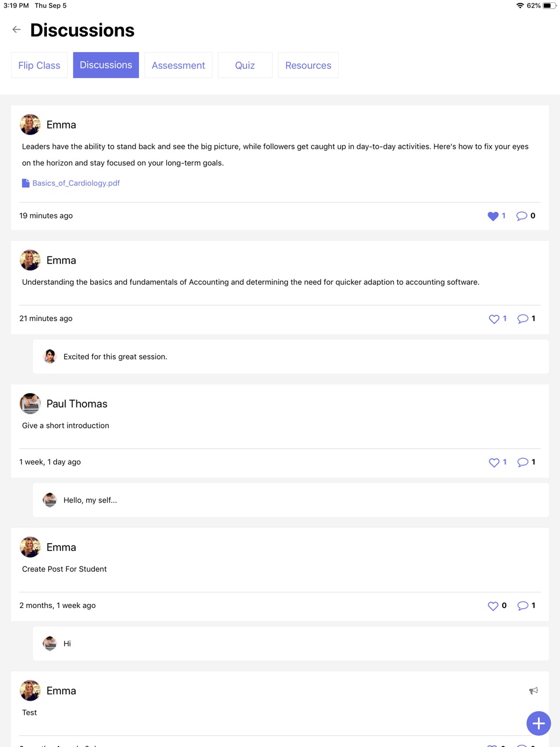Open comments on the Accounting post
The image size is (560, 747).
pyautogui.click(x=523, y=319)
